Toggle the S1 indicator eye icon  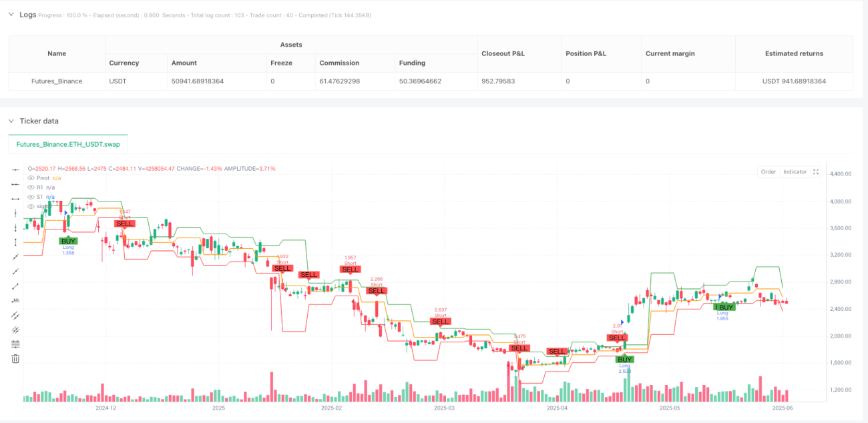[31, 197]
